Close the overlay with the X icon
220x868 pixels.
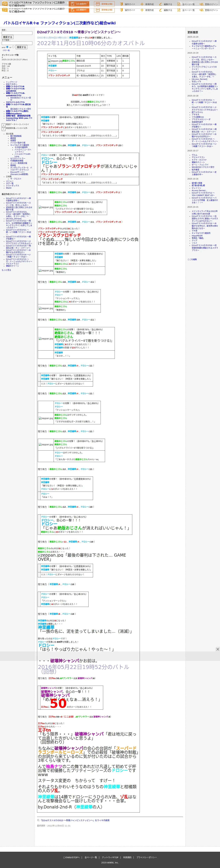218,649
